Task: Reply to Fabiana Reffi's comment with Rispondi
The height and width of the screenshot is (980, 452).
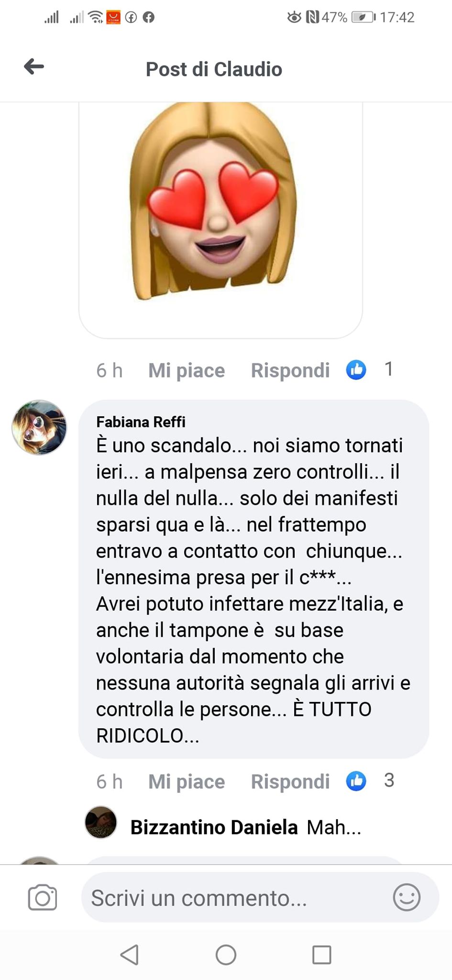Action: tap(290, 781)
